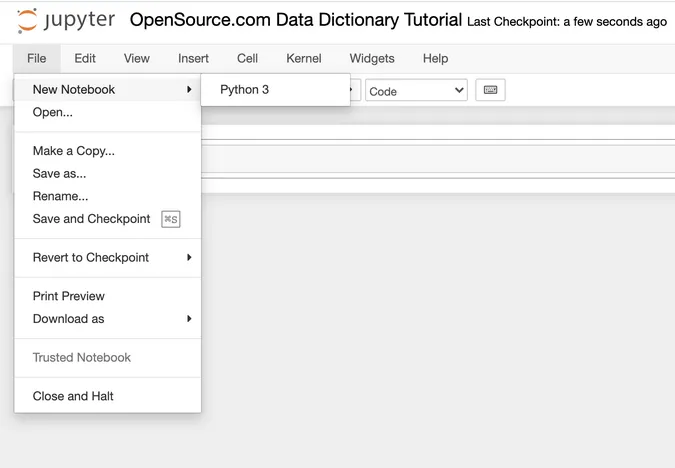Open the cell type Code dropdown
The image size is (675, 468).
pyautogui.click(x=416, y=90)
